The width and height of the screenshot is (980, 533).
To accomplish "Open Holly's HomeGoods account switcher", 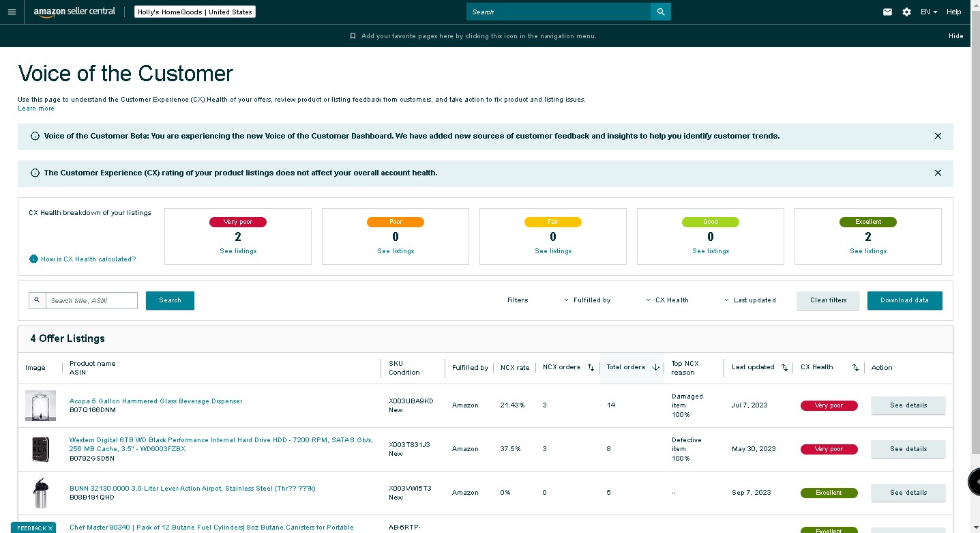I will click(x=195, y=12).
